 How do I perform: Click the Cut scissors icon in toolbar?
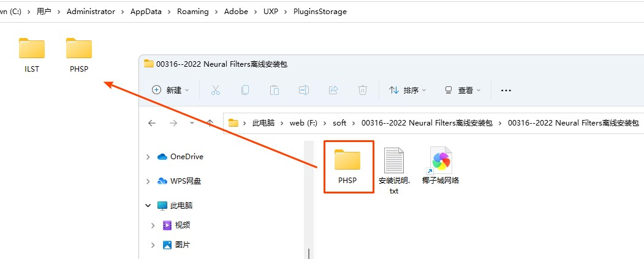(216, 90)
